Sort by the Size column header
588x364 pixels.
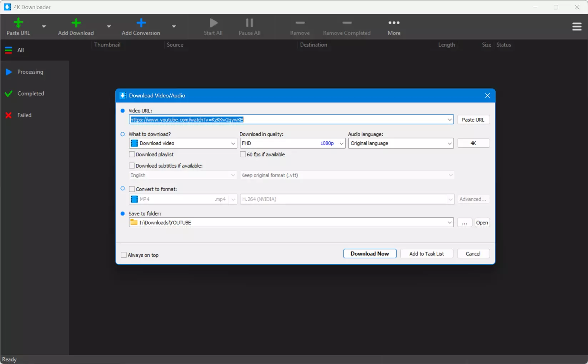tap(486, 45)
